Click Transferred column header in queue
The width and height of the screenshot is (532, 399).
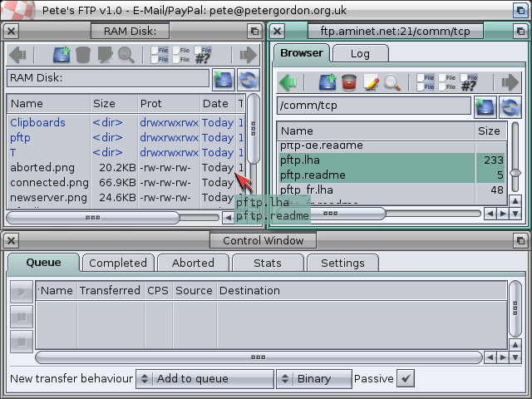[111, 290]
